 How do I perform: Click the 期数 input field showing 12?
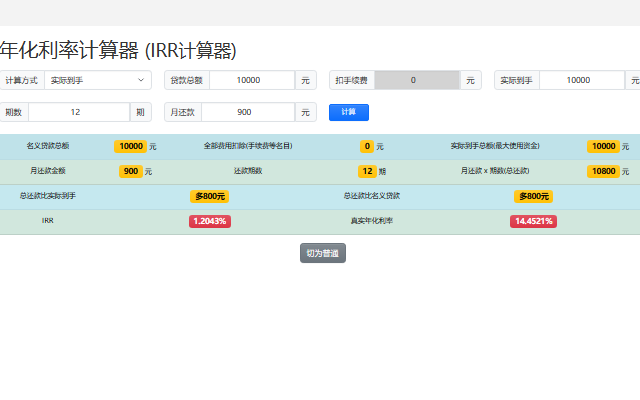coord(79,112)
